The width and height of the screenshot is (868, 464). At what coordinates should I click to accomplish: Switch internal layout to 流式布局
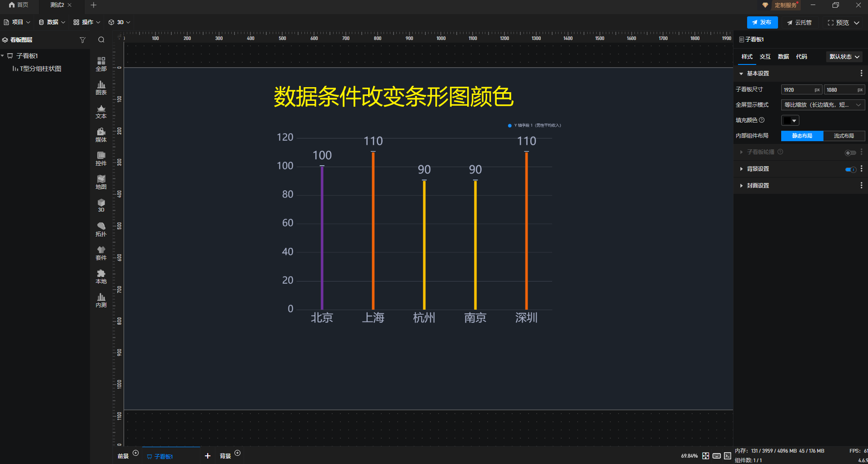[x=844, y=136]
